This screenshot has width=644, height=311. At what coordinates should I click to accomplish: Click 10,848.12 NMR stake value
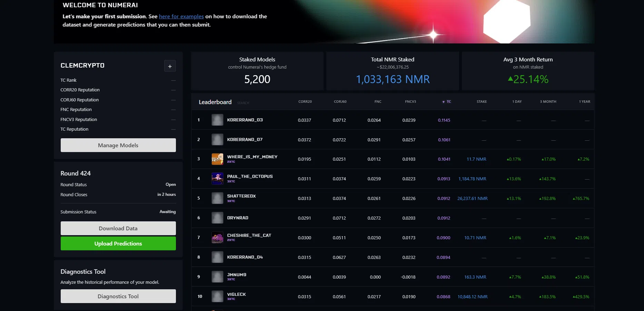473,297
